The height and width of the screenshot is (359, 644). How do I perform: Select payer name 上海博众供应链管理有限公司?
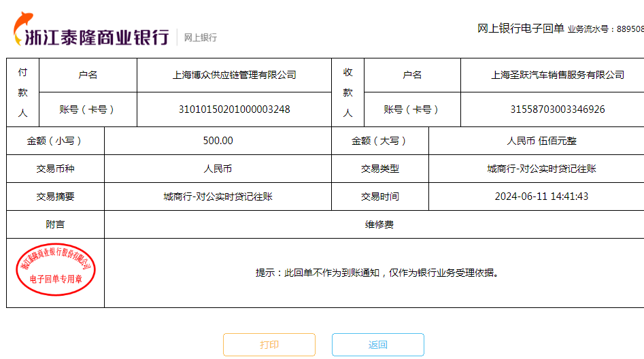(234, 75)
